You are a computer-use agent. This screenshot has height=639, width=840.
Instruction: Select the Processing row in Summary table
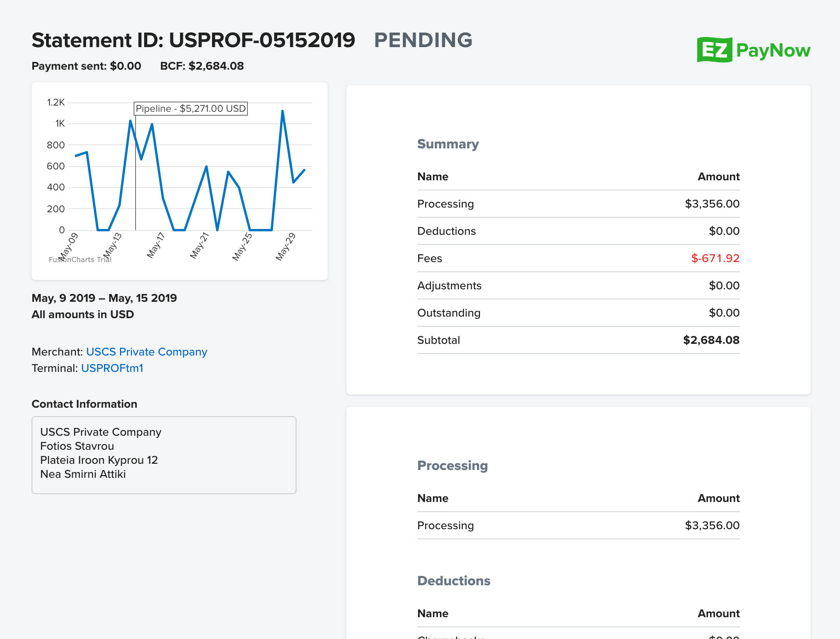[579, 204]
